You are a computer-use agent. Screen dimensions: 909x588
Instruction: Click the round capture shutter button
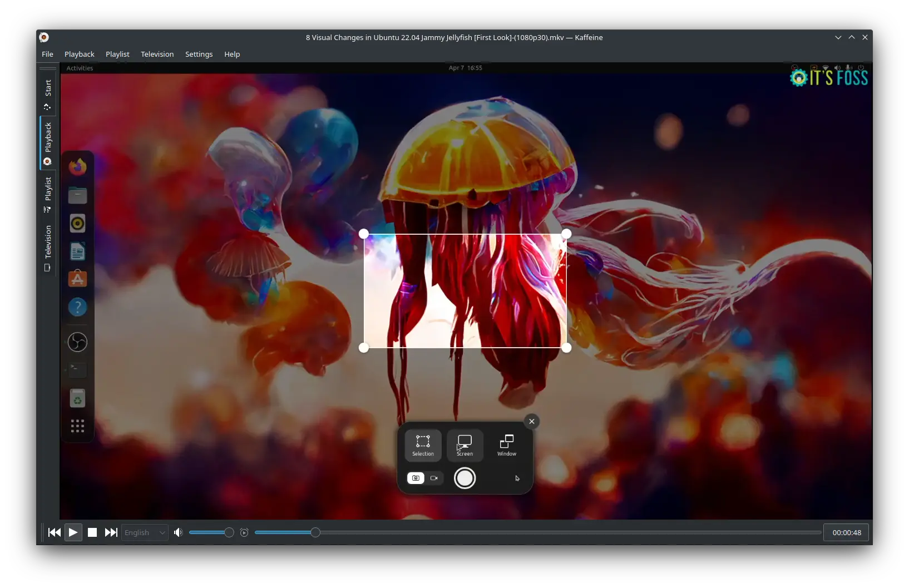click(x=465, y=478)
